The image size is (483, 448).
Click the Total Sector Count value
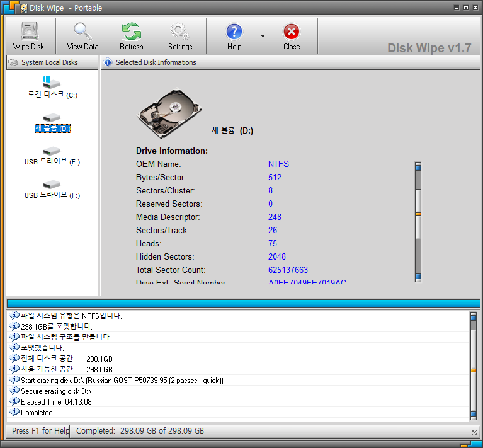pos(288,270)
